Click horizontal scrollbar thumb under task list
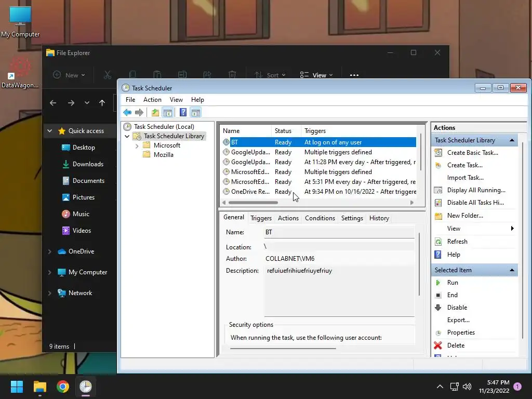532x399 pixels. pyautogui.click(x=253, y=203)
